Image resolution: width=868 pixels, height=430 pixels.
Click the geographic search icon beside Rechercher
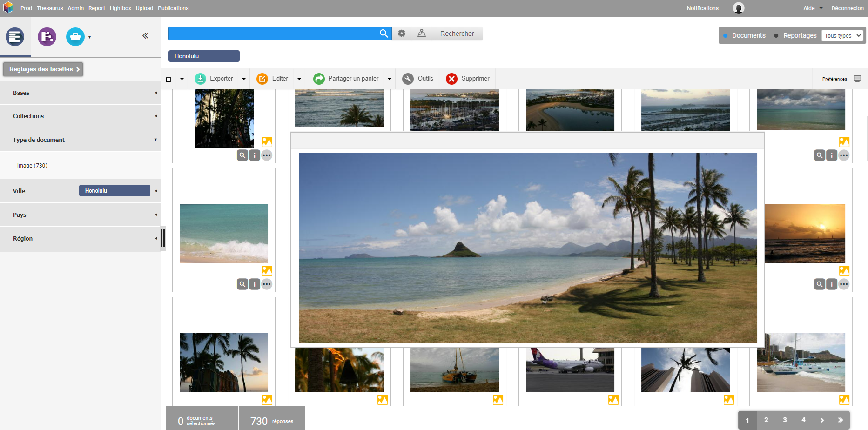(x=422, y=34)
